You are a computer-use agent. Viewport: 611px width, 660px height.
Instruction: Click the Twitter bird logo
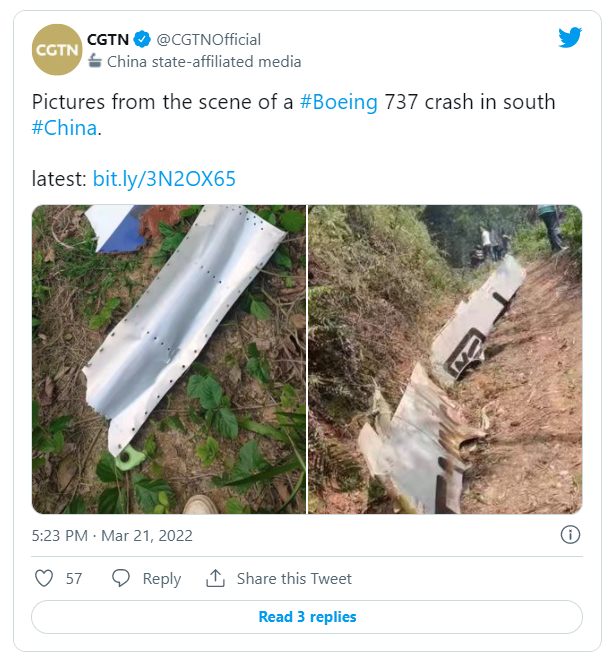pyautogui.click(x=570, y=38)
